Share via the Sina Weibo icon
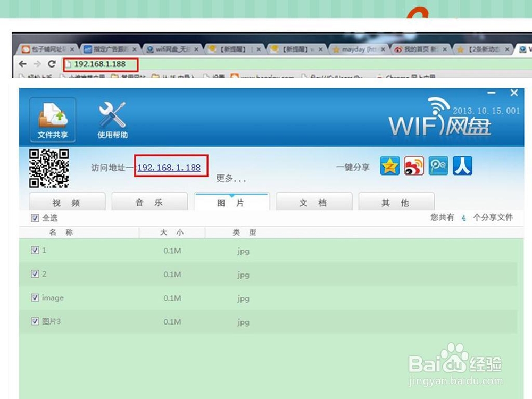 (x=414, y=166)
